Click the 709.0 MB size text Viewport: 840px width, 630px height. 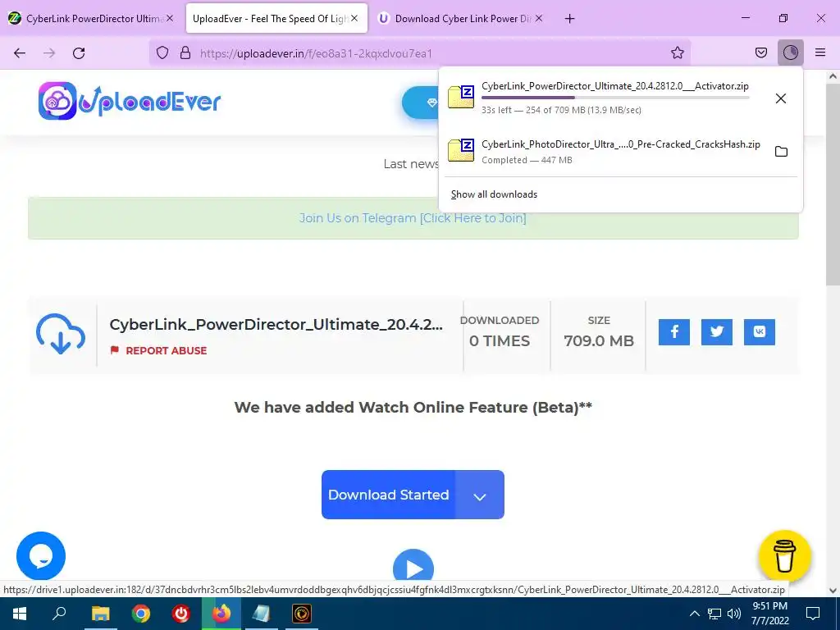coord(598,340)
